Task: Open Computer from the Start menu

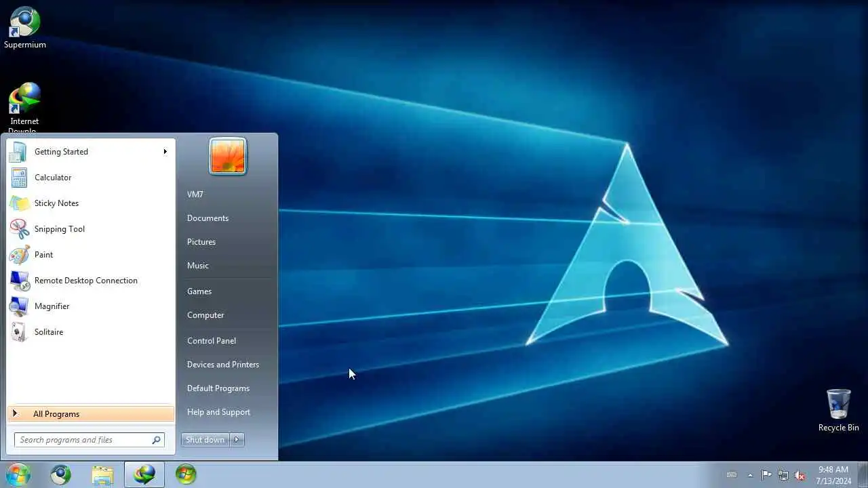Action: coord(205,315)
